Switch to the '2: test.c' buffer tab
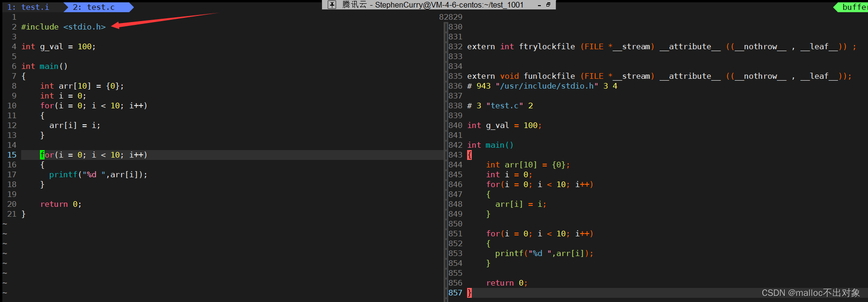 point(94,7)
